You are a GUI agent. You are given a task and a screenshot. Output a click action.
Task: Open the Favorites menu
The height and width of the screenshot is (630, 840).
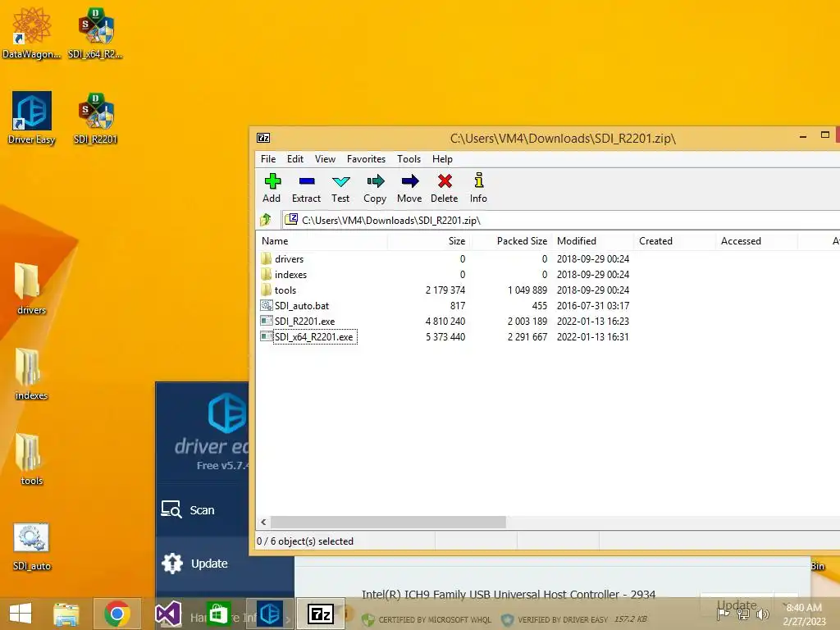(x=367, y=159)
